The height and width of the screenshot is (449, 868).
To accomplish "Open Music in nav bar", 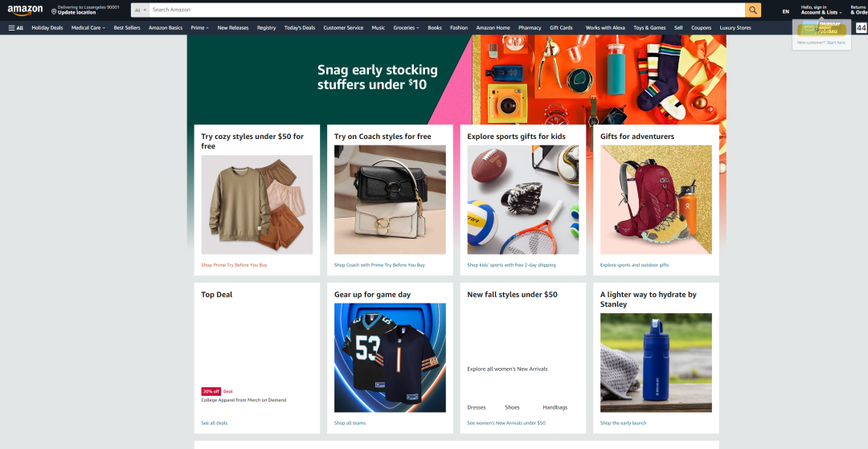I will coord(378,27).
